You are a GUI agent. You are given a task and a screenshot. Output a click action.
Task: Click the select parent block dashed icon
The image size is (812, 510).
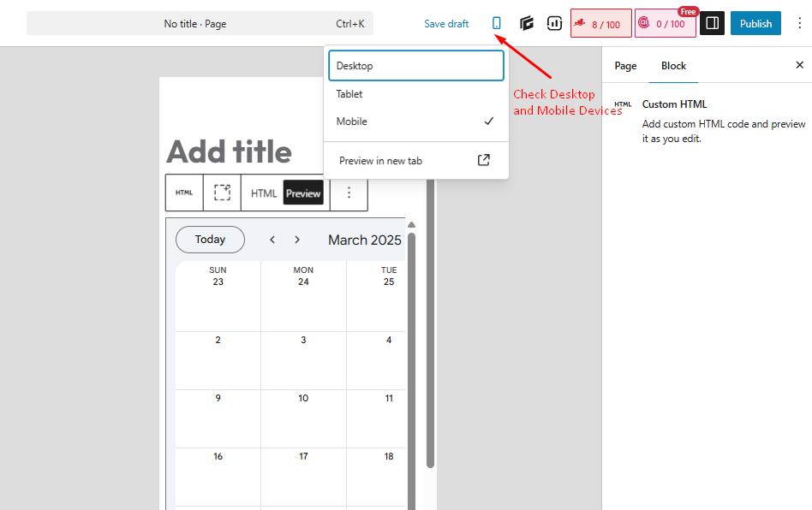(222, 193)
